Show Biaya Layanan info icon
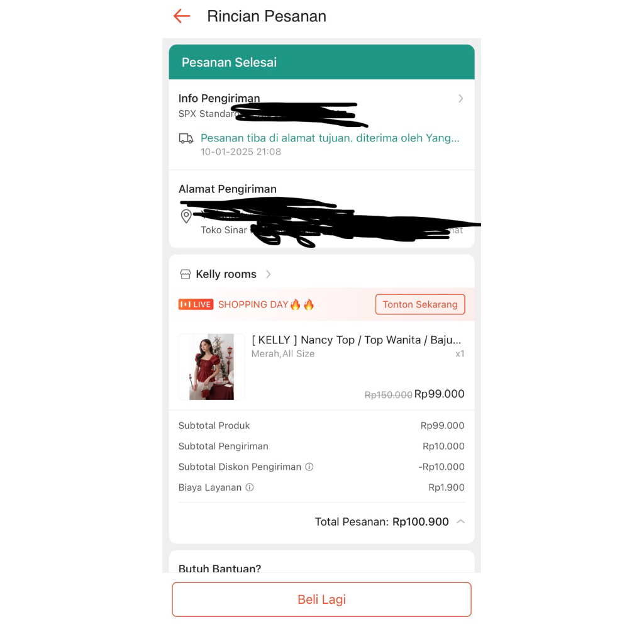Image resolution: width=644 pixels, height=644 pixels. [x=250, y=487]
